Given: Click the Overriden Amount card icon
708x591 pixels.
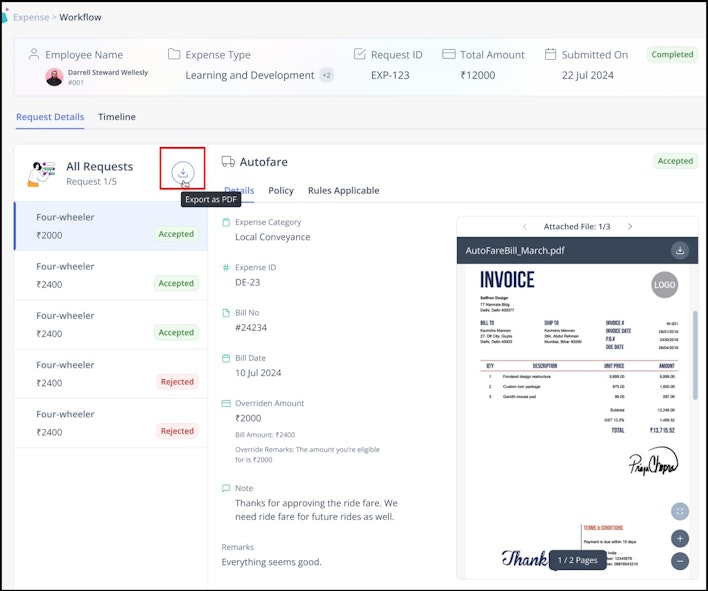Looking at the screenshot, I should pos(226,403).
